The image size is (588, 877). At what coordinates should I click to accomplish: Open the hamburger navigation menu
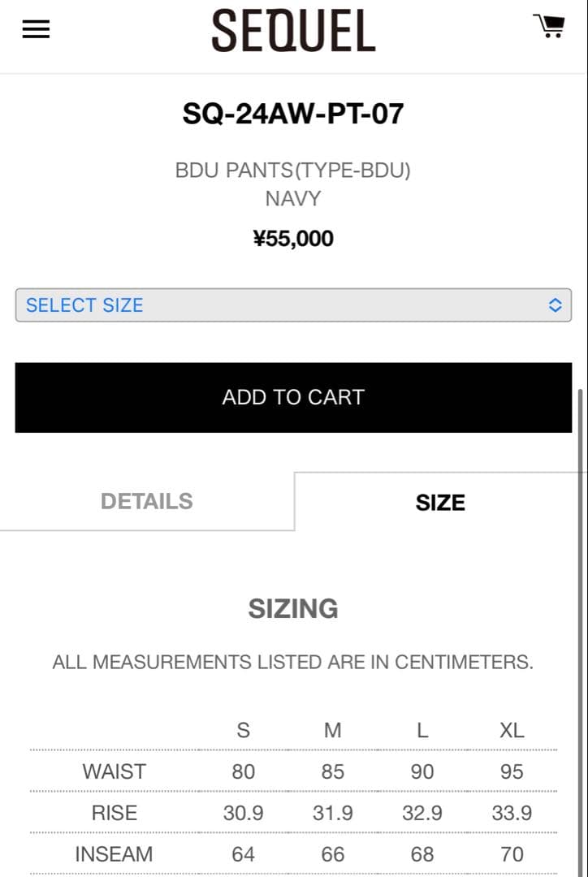(x=36, y=29)
